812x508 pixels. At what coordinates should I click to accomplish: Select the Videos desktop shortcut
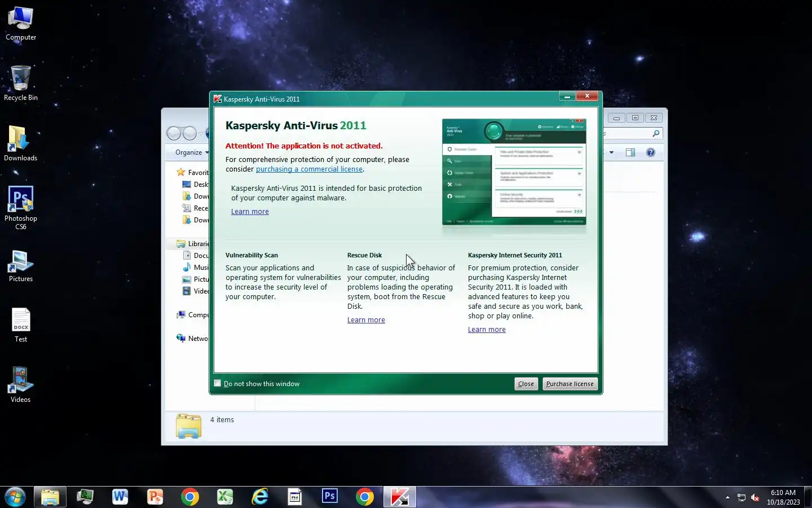point(21,386)
